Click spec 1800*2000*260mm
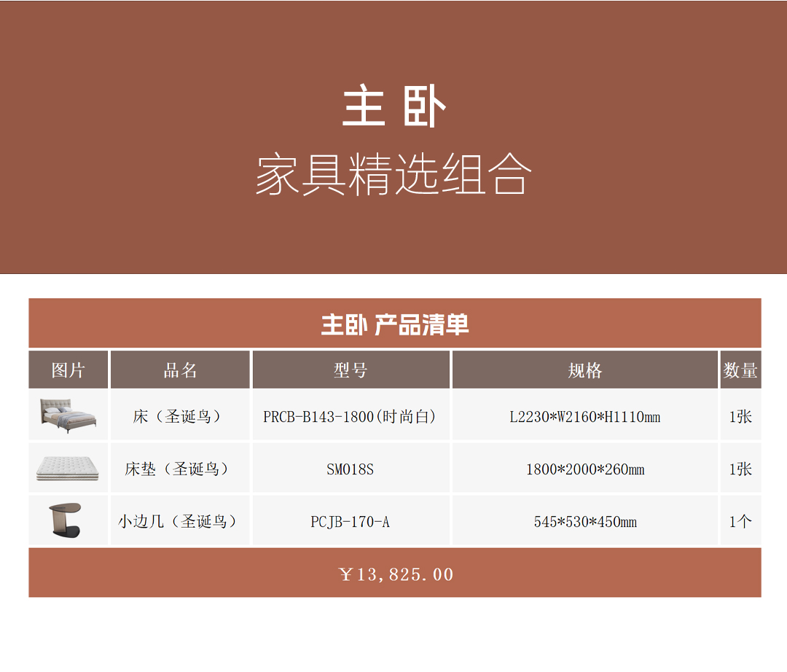Image resolution: width=787 pixels, height=672 pixels. pyautogui.click(x=585, y=469)
